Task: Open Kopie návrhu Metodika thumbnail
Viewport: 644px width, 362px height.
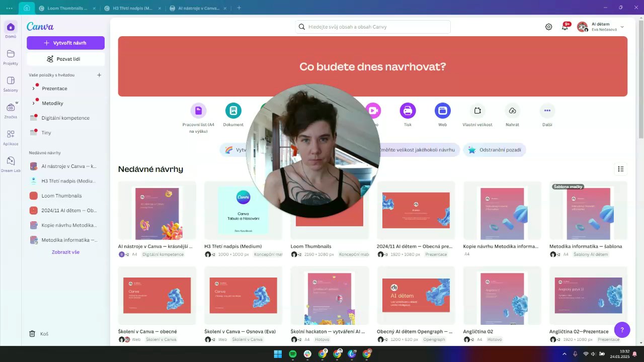Action: (x=502, y=211)
